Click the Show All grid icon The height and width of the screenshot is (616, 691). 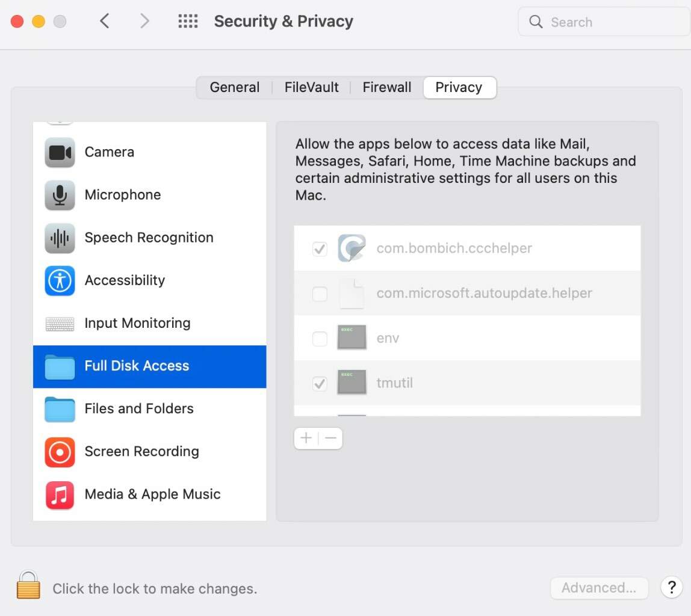tap(188, 21)
